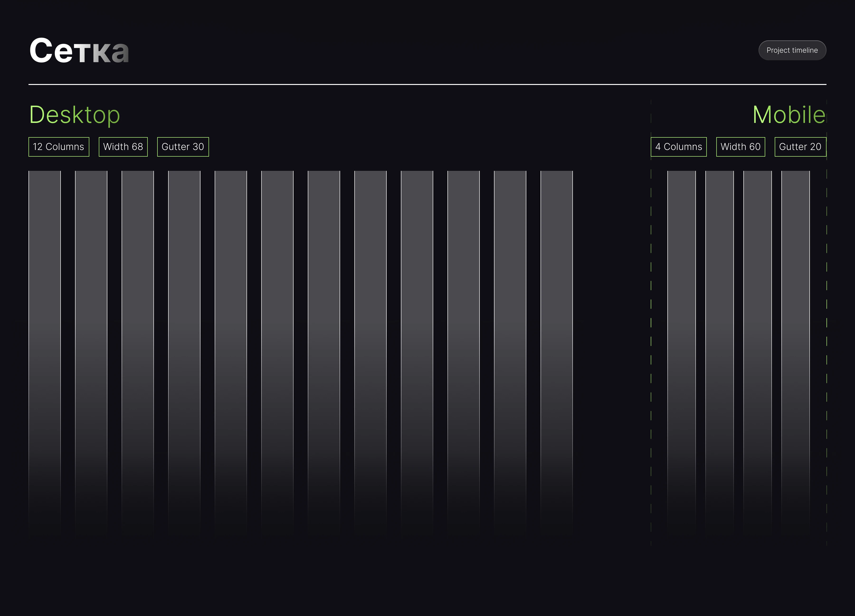The image size is (855, 616).
Task: Click the Width 68 tag
Action: [123, 147]
